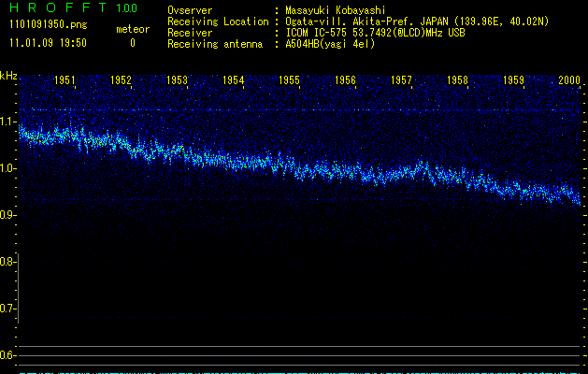Screen dimensions: 588x374
Task: Click the 1957 time marker
Action: 402,81
